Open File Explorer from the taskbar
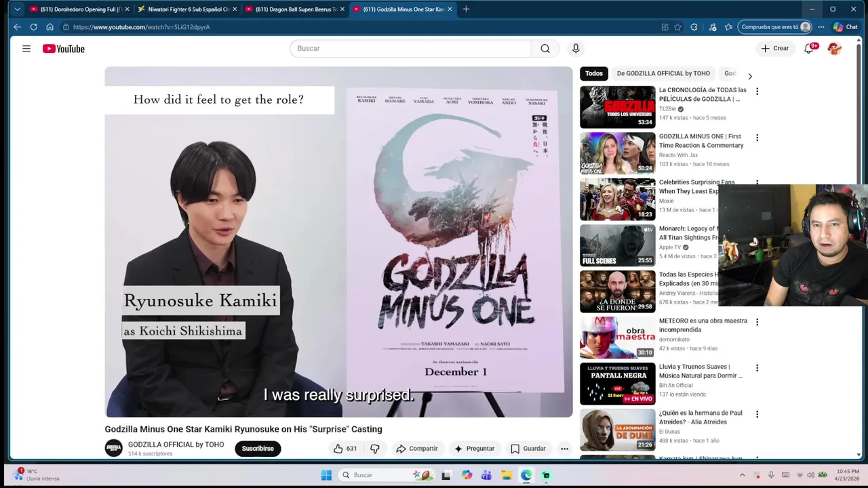The width and height of the screenshot is (868, 488). [x=507, y=475]
